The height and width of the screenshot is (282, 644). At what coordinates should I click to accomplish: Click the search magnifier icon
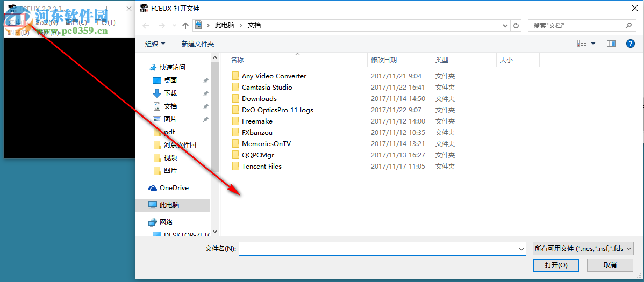(628, 25)
